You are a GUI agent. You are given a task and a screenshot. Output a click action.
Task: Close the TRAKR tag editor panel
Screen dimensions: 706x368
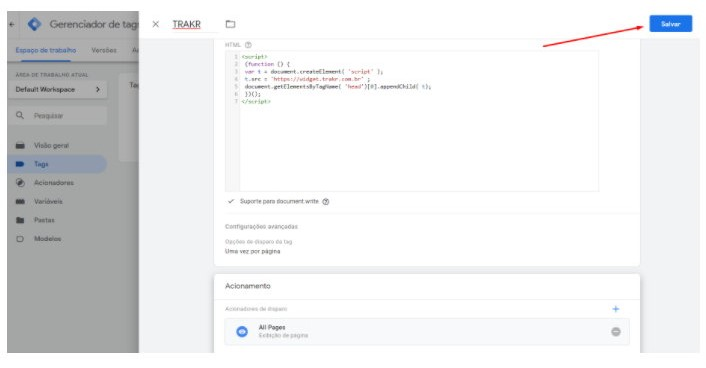coord(156,24)
